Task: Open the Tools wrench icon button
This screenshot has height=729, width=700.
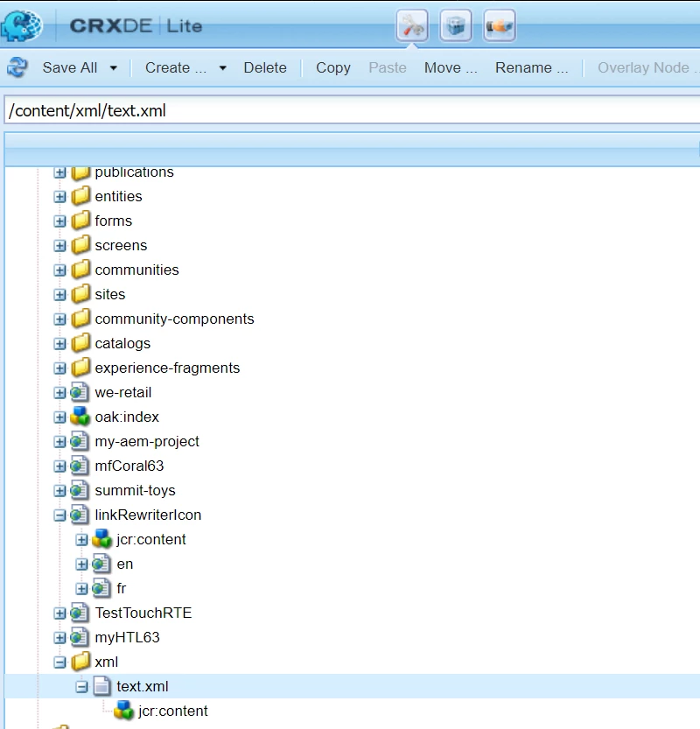Action: point(412,25)
